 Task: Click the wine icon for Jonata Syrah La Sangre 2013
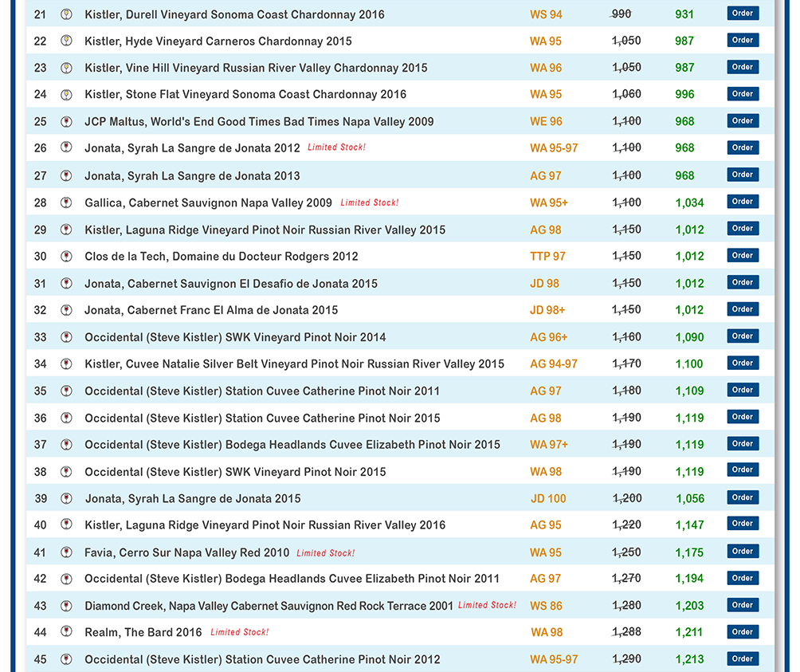tap(66, 175)
